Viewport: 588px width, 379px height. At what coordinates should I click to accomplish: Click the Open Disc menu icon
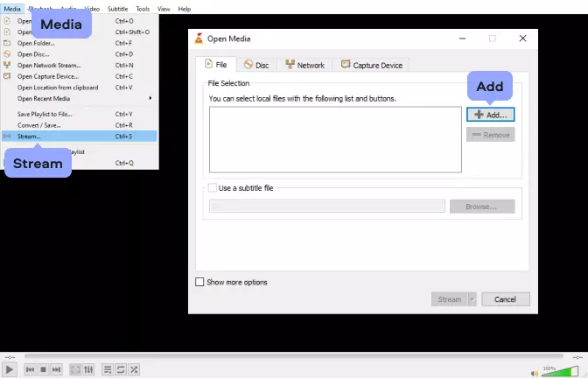(x=7, y=54)
